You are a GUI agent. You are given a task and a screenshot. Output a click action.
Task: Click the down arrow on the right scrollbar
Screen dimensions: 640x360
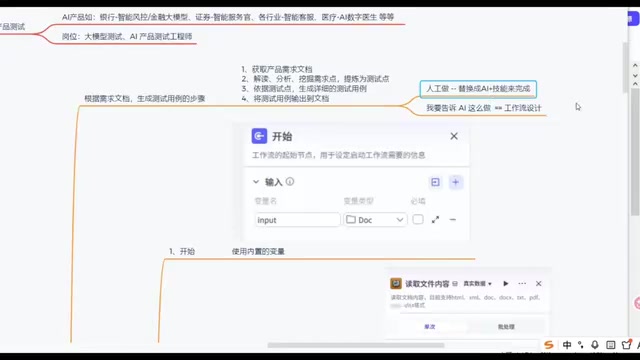tap(635, 76)
